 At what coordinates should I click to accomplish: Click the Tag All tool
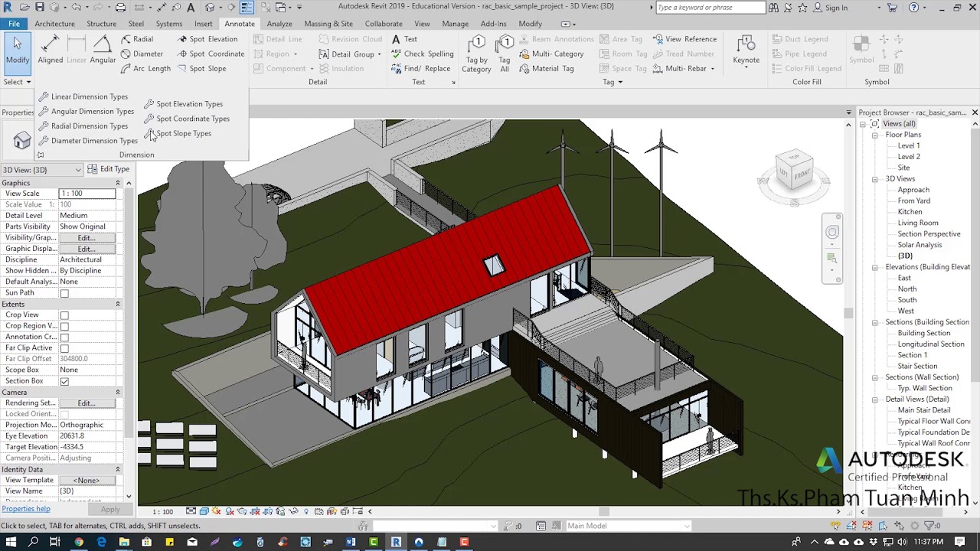coord(505,54)
